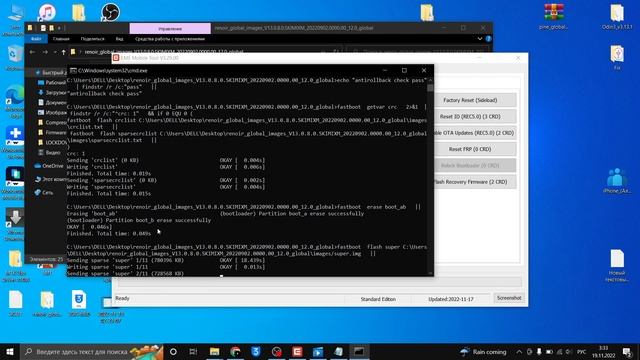Viewport: 640px width, 360px height.
Task: Click the cmd window vertical scrollbar
Action: point(430,177)
